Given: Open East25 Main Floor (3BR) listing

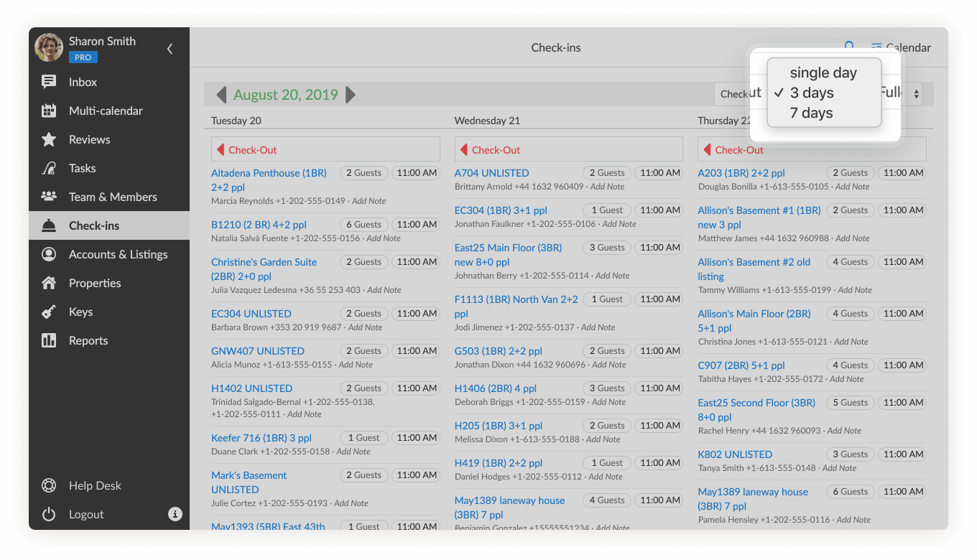Looking at the screenshot, I should point(508,255).
